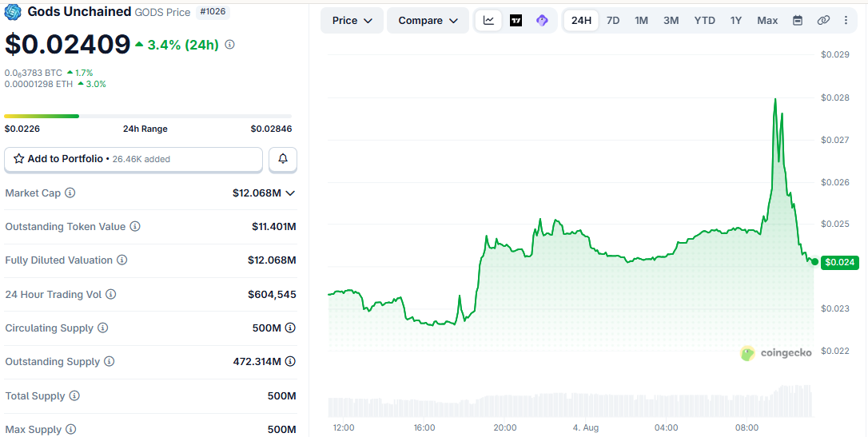Switch to line chart view icon

tap(489, 21)
